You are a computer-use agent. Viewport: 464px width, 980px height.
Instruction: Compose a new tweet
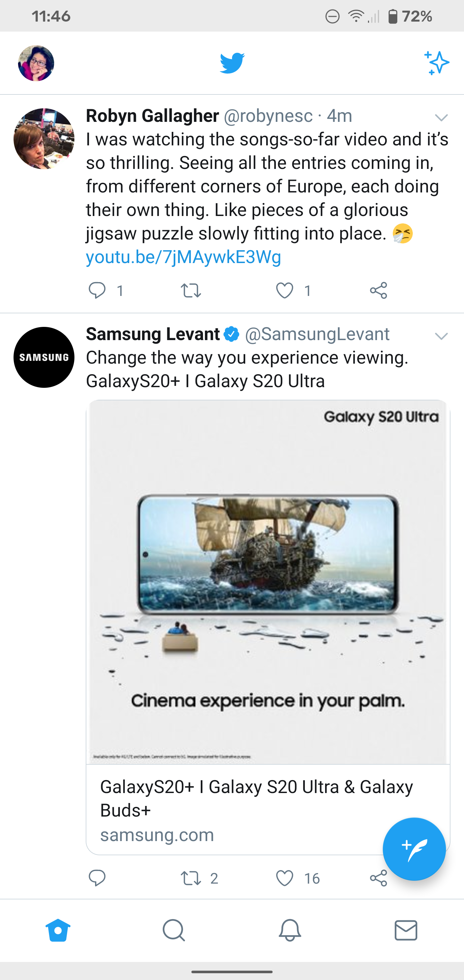pos(414,848)
